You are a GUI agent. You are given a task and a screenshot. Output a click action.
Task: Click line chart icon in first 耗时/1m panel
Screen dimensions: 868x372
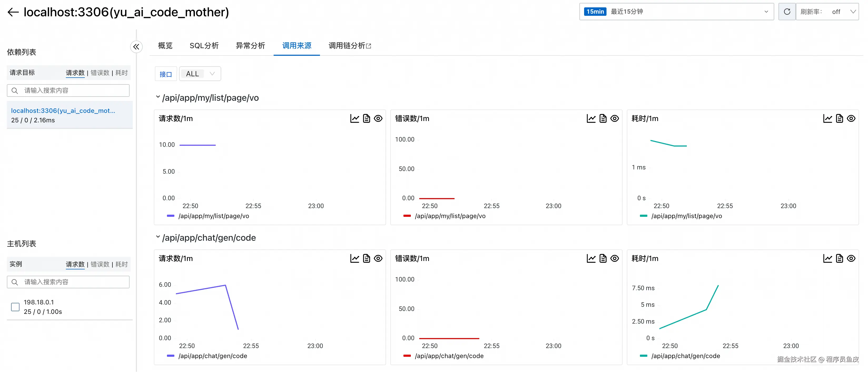[x=827, y=118]
